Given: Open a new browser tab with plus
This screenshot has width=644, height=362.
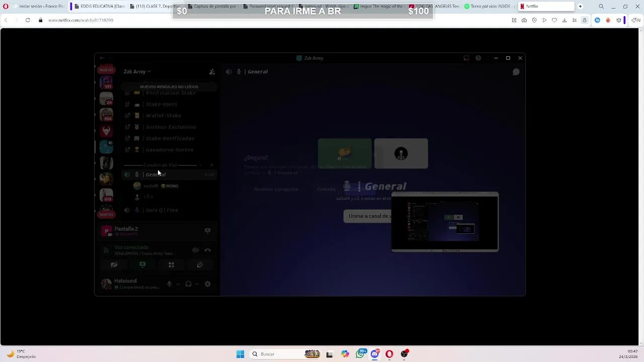Looking at the screenshot, I should click(580, 7).
